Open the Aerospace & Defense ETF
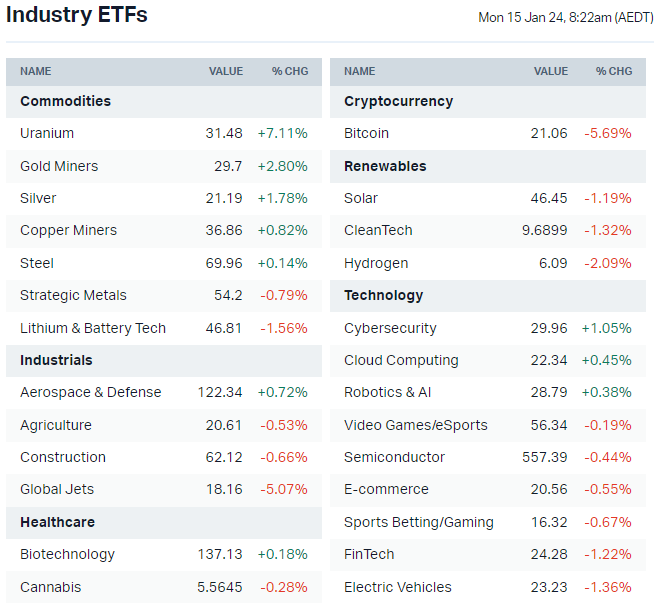Viewport: 660px width, 603px height. [90, 392]
